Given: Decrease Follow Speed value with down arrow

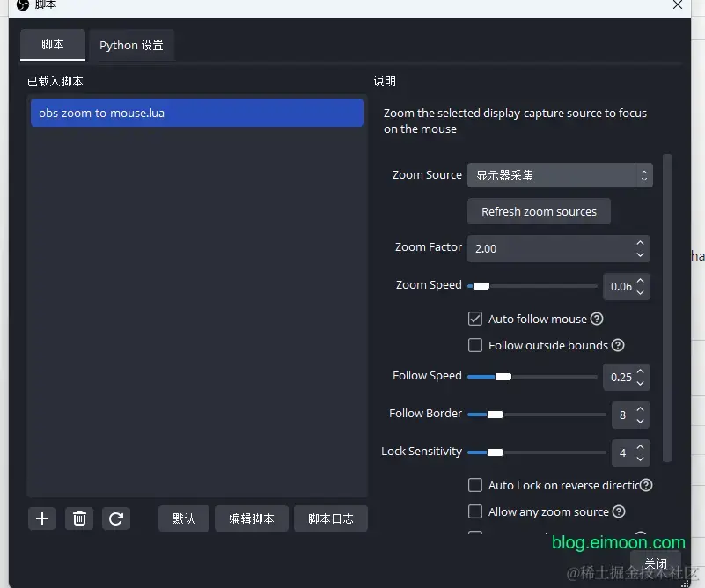Looking at the screenshot, I should click(640, 383).
